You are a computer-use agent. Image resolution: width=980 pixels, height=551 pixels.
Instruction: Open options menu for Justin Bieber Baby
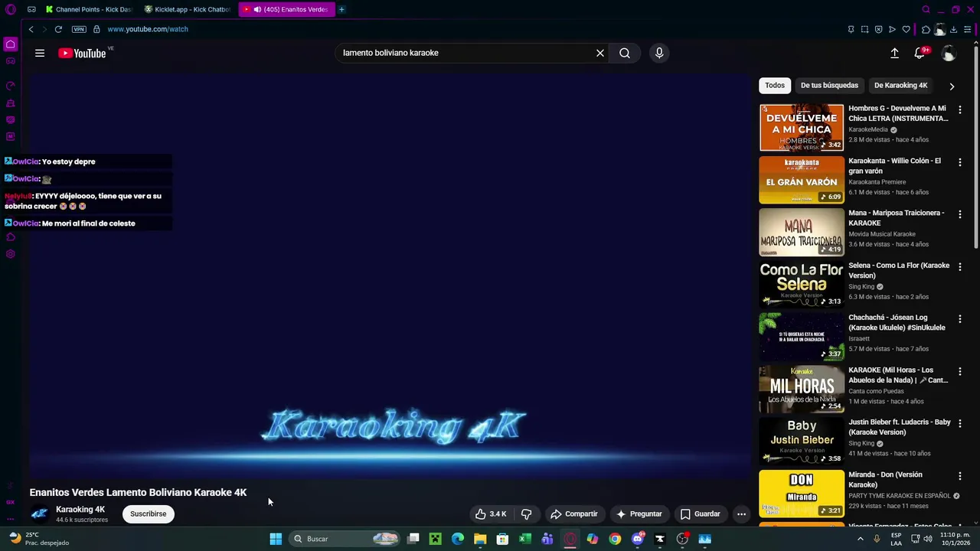pos(960,423)
